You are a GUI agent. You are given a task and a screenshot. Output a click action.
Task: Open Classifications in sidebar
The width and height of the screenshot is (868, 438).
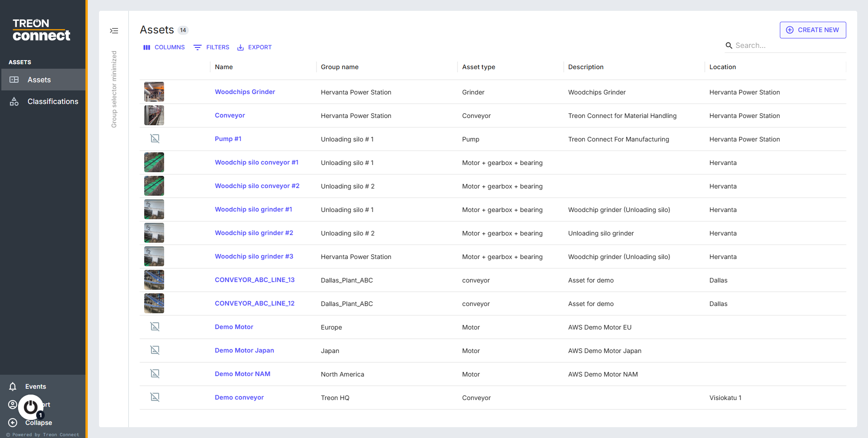(52, 102)
